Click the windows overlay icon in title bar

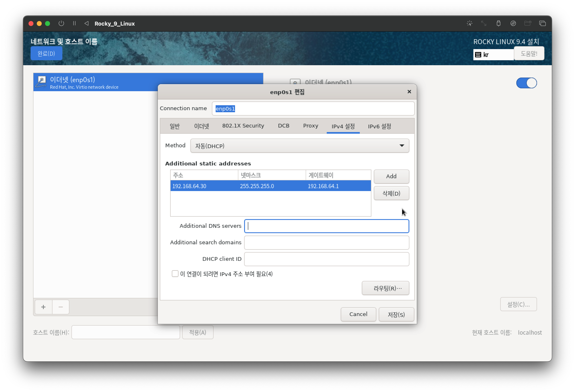pyautogui.click(x=542, y=24)
